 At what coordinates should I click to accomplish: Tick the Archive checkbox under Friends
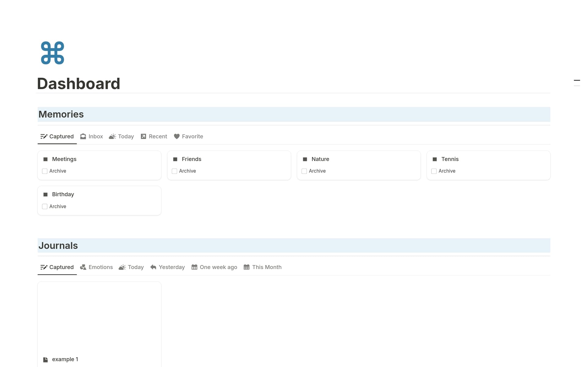pos(174,171)
